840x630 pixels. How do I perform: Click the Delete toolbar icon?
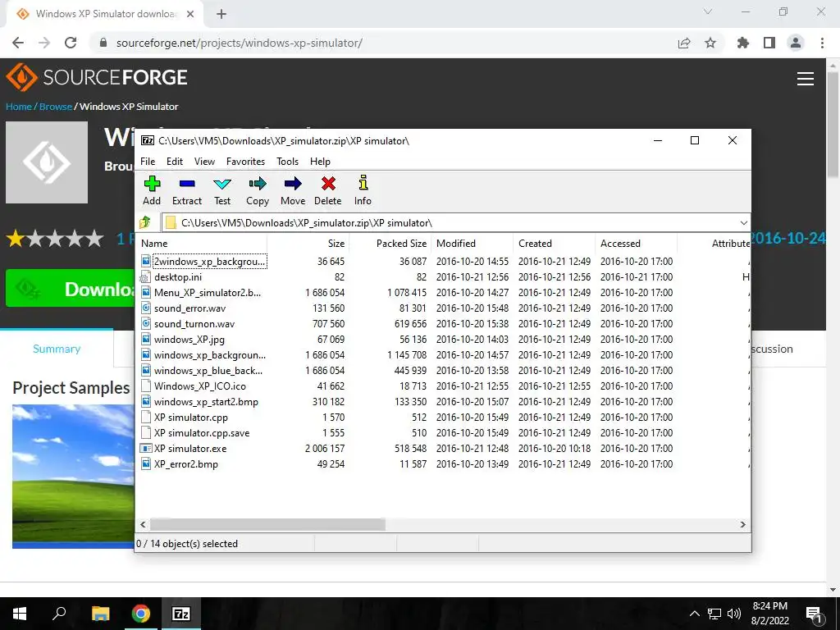coord(328,184)
